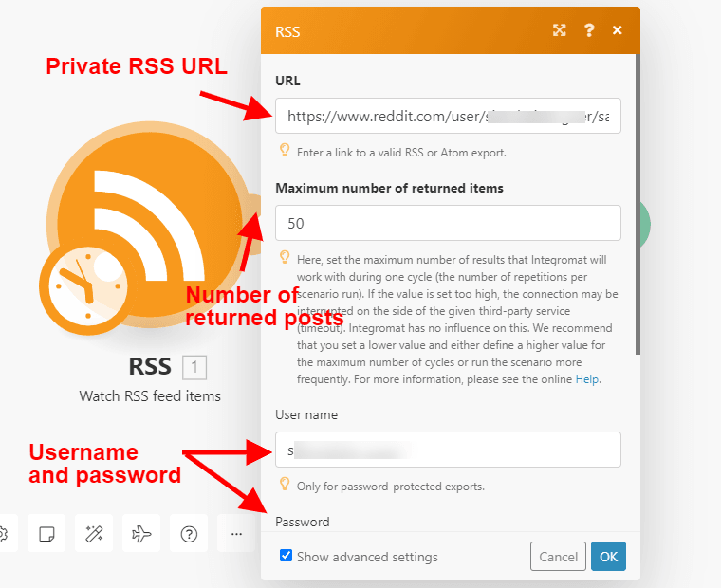Open help from the RSS dialog header
This screenshot has height=588, width=721.
[589, 30]
